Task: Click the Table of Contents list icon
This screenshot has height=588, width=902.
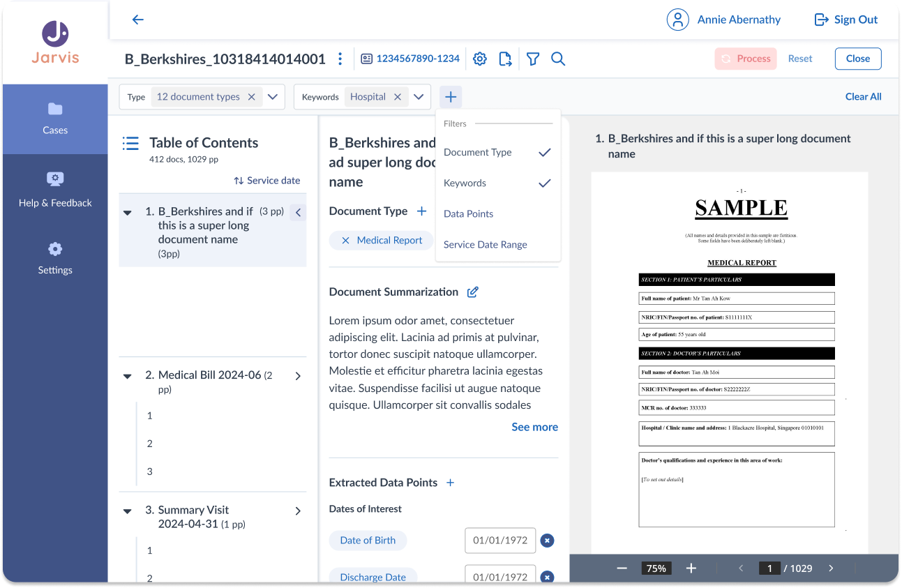Action: coord(130,143)
